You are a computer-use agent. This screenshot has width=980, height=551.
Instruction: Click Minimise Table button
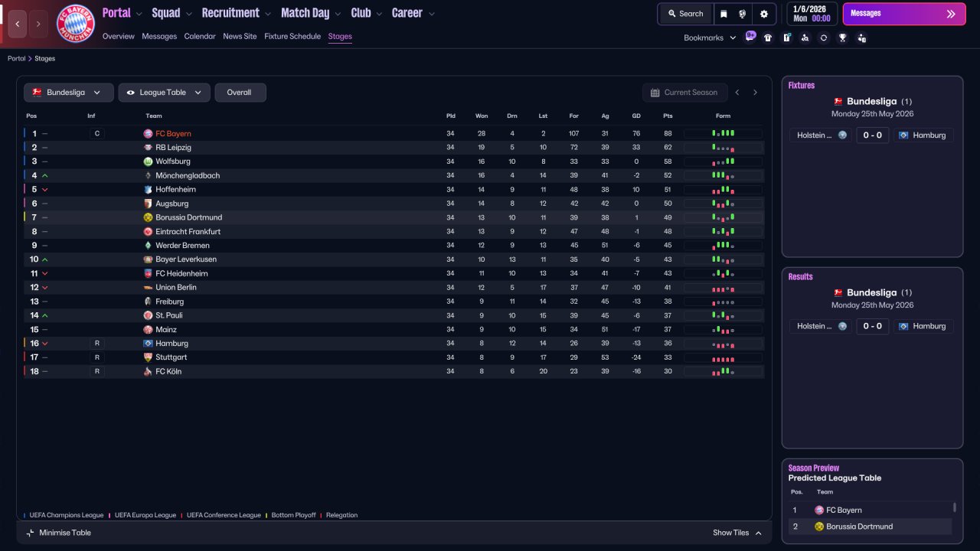coord(58,533)
